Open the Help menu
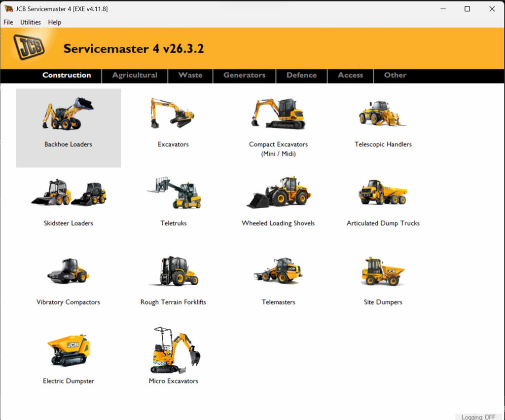 tap(54, 22)
